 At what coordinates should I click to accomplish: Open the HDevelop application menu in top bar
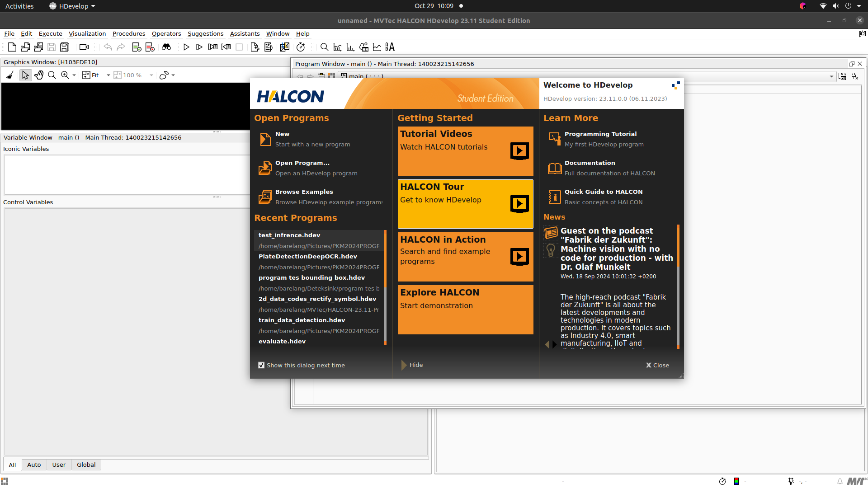point(72,6)
